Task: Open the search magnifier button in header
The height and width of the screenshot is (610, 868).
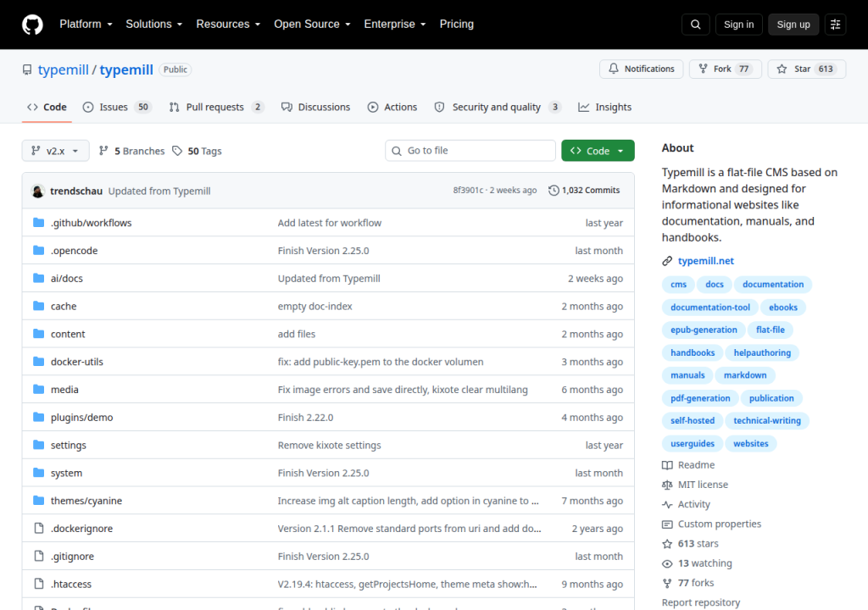Action: coord(695,25)
